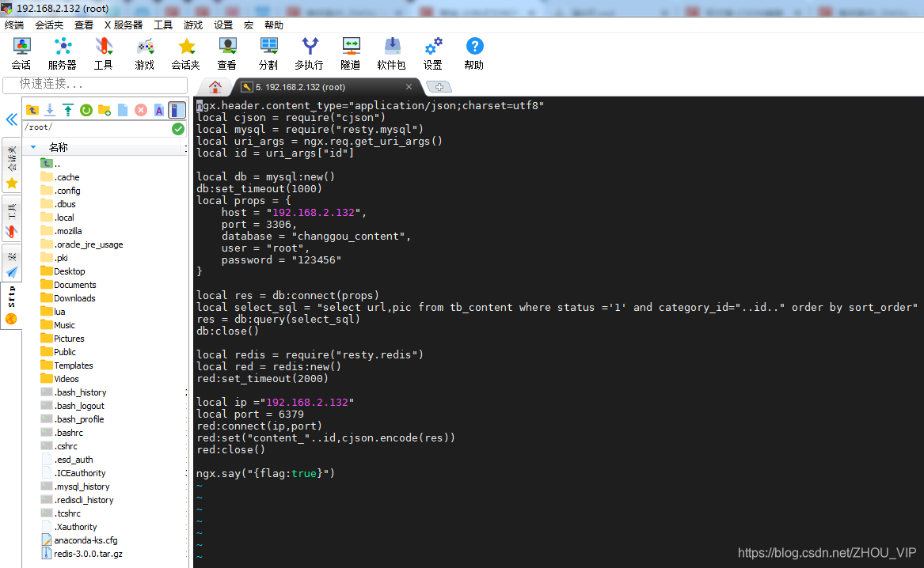Click the SFTP upload arrow icon

pyautogui.click(x=68, y=110)
